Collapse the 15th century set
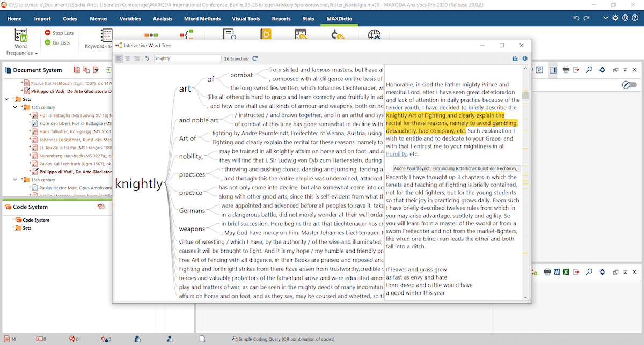Screen dimensions: 644x345 (16, 107)
